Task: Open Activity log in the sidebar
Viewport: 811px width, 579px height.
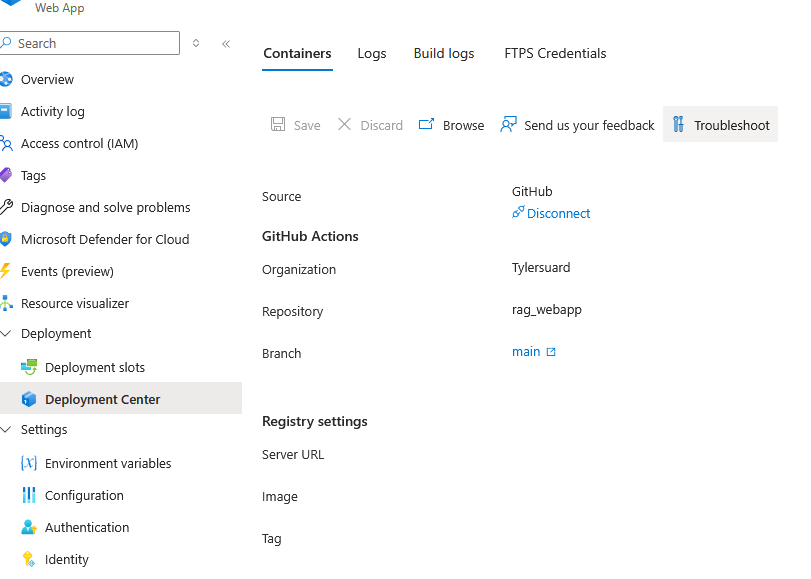Action: click(x=53, y=111)
